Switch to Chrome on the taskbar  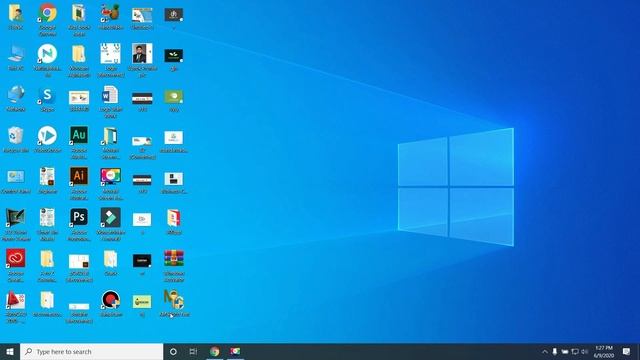click(x=214, y=351)
